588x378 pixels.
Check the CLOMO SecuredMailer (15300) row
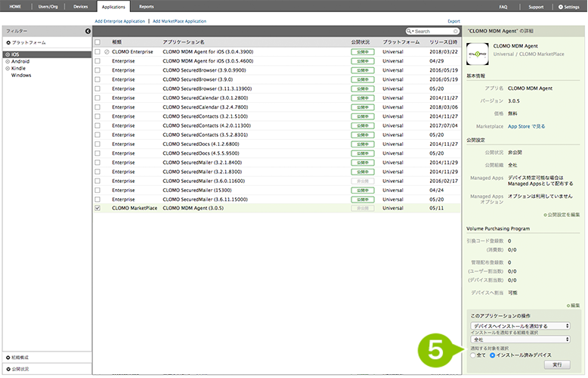(x=97, y=190)
